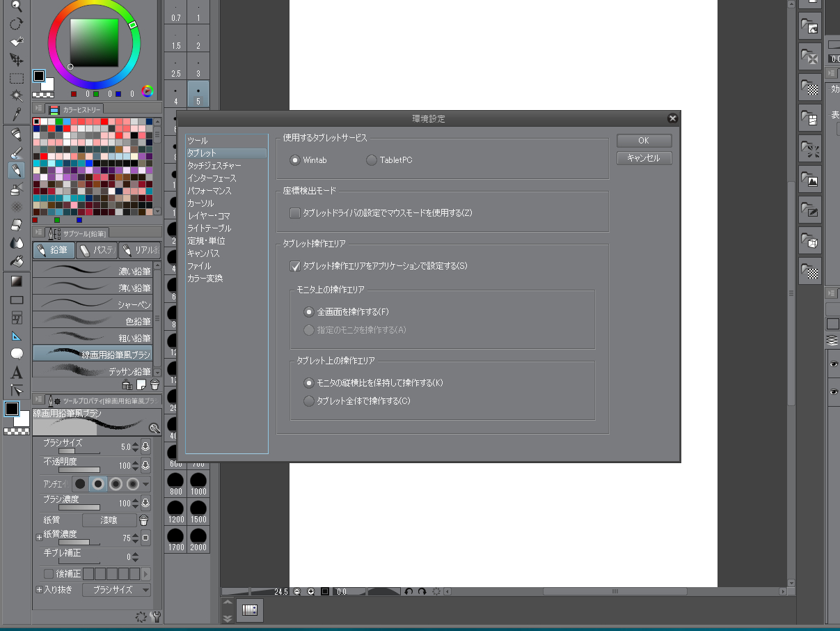The width and height of the screenshot is (840, 631).
Task: Open sub tool detail wrench icon
Action: pos(155,616)
